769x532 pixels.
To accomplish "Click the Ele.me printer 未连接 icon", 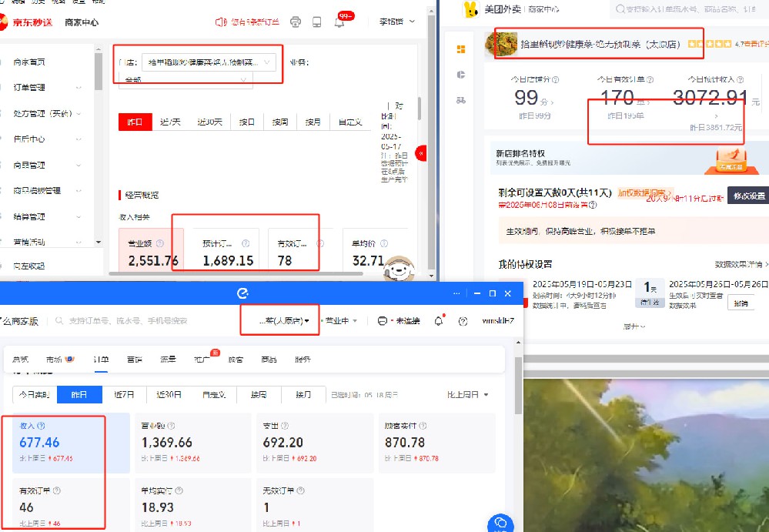I will (x=383, y=321).
